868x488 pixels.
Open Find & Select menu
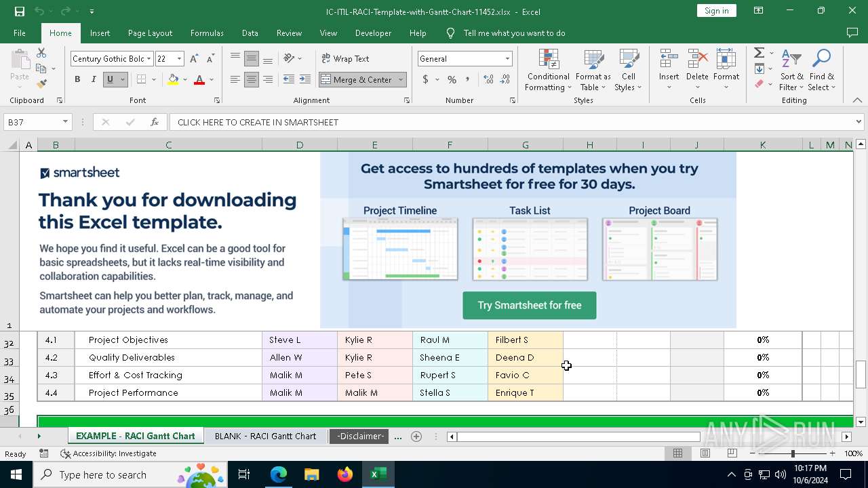(x=821, y=70)
